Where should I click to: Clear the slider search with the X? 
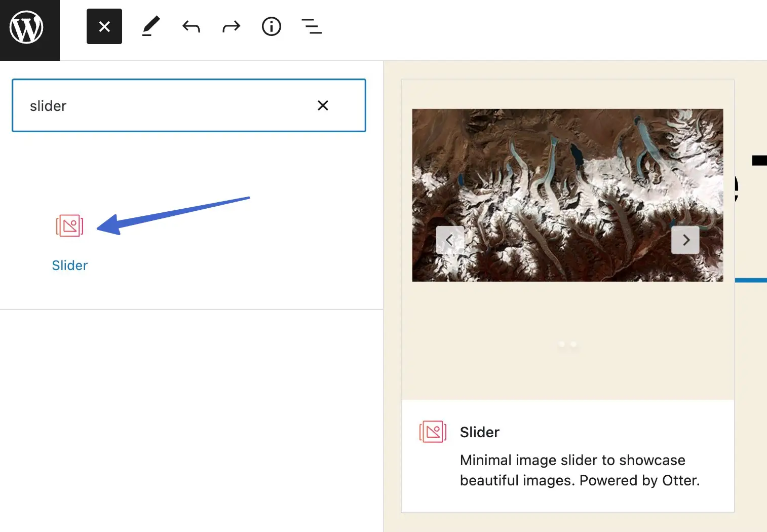[x=323, y=105]
